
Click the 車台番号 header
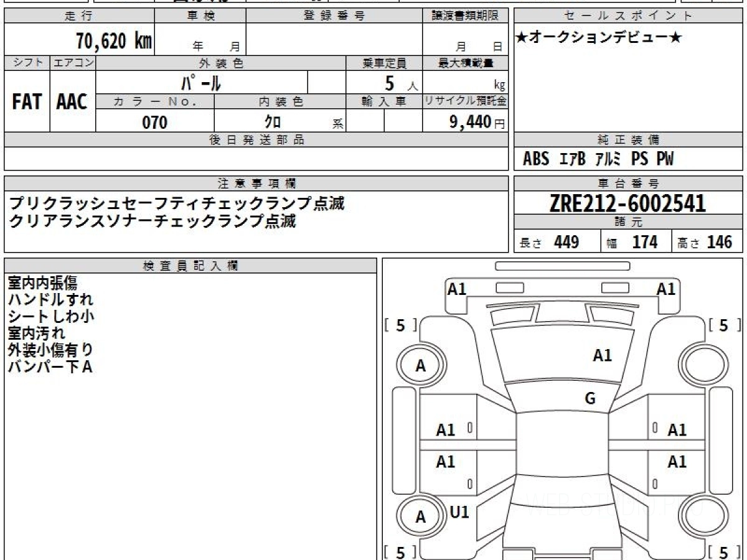(x=629, y=184)
